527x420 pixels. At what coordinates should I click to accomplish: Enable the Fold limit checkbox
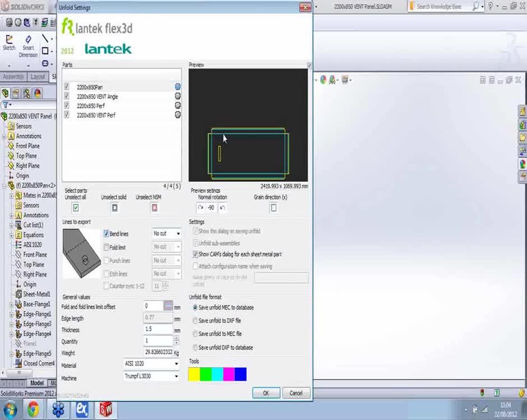(106, 247)
